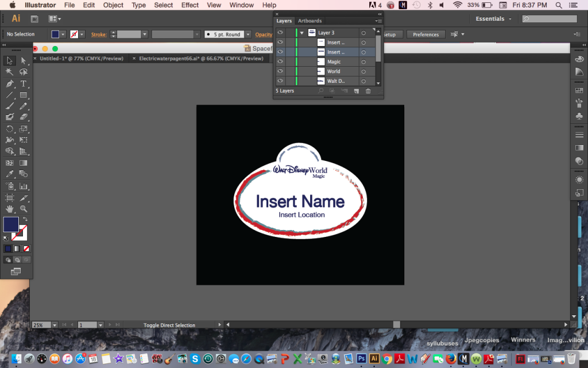Pick the Eyedropper tool
588x368 pixels.
tap(10, 174)
